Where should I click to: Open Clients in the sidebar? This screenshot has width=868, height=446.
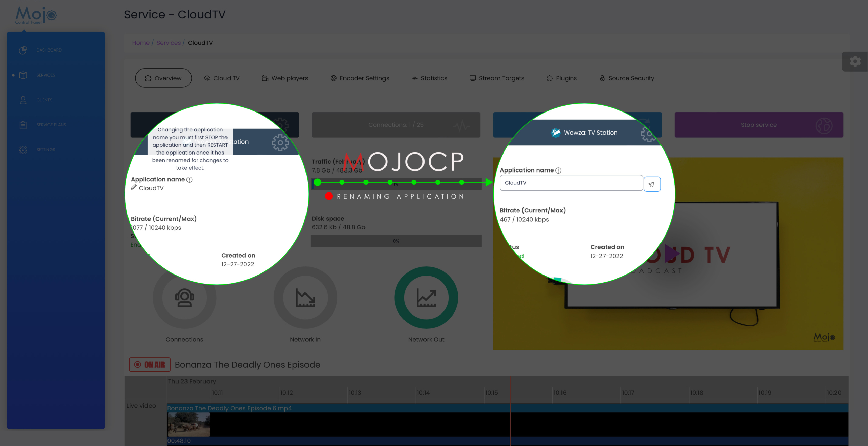pyautogui.click(x=44, y=100)
